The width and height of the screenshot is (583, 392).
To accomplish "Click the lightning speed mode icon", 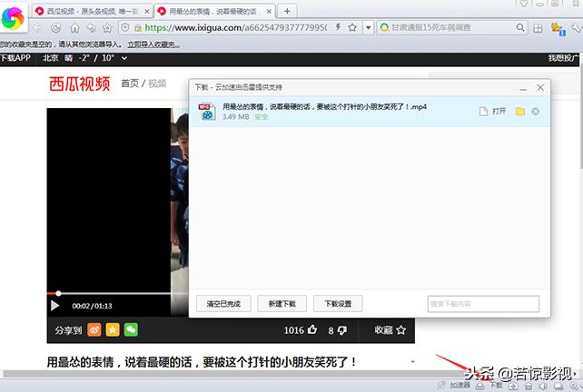I will click(338, 26).
